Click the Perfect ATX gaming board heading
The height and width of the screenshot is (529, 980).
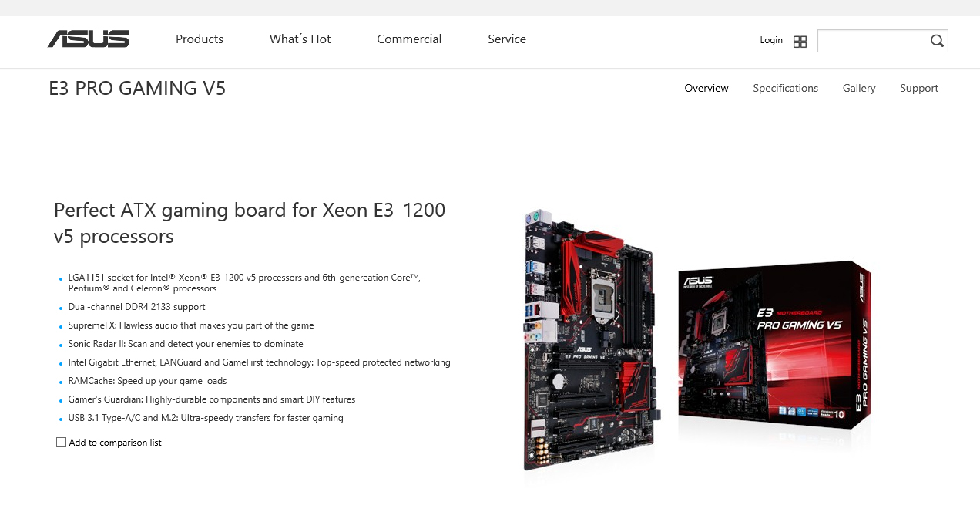(250, 223)
